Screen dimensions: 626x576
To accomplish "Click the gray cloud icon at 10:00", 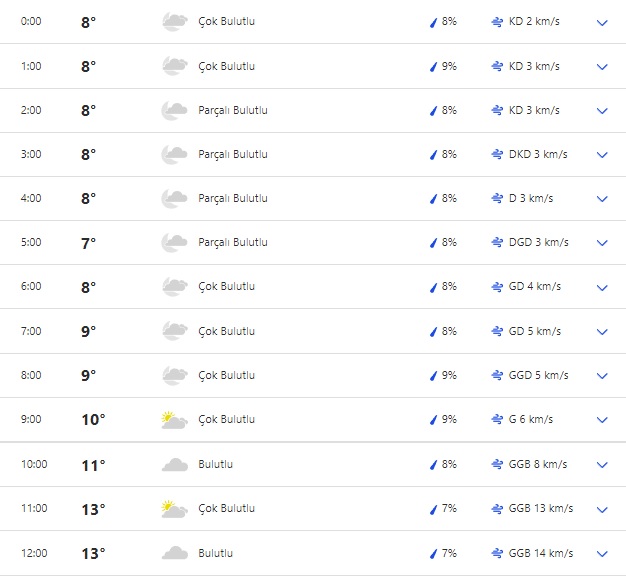I will click(x=174, y=464).
